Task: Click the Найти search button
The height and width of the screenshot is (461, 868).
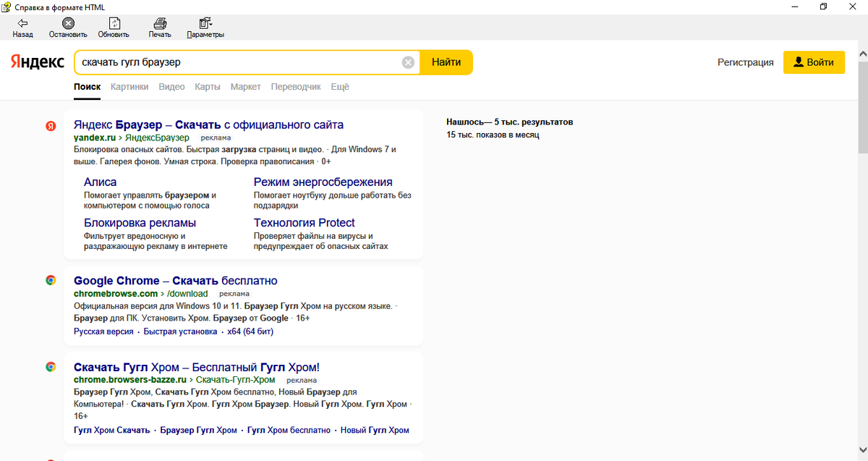Action: (446, 62)
